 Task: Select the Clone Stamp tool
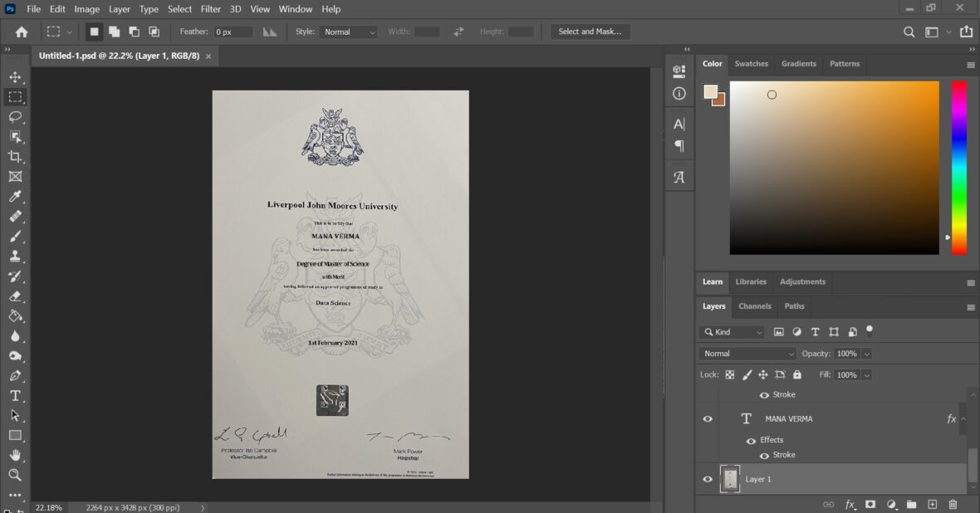15,256
